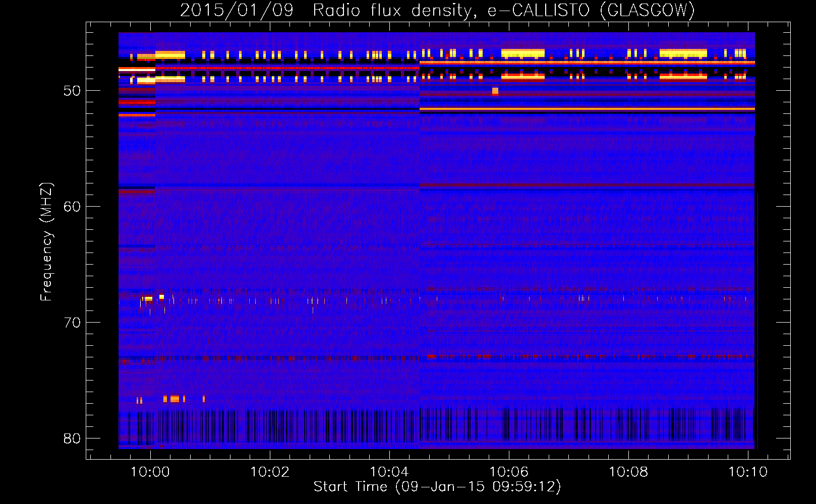The image size is (816, 504).
Task: Pick the 10:08 time tick label
Action: [x=628, y=472]
